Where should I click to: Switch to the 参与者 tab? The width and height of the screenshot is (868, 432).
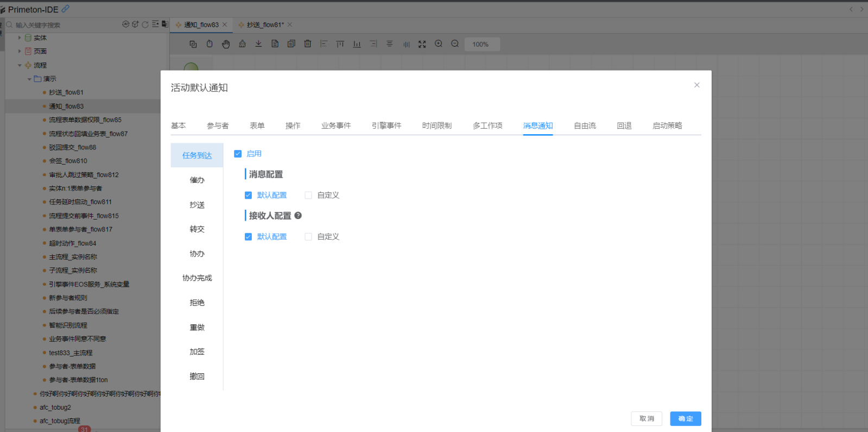pyautogui.click(x=218, y=126)
